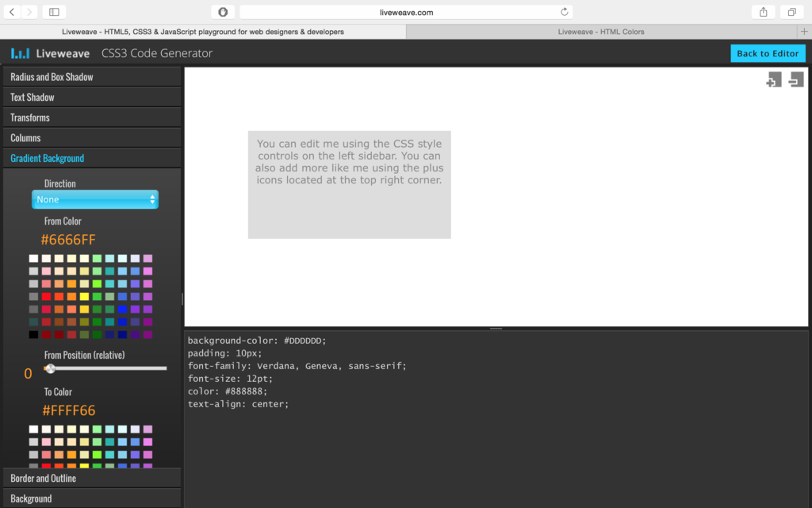This screenshot has width=812, height=508.
Task: Open the Columns section
Action: [x=25, y=137]
